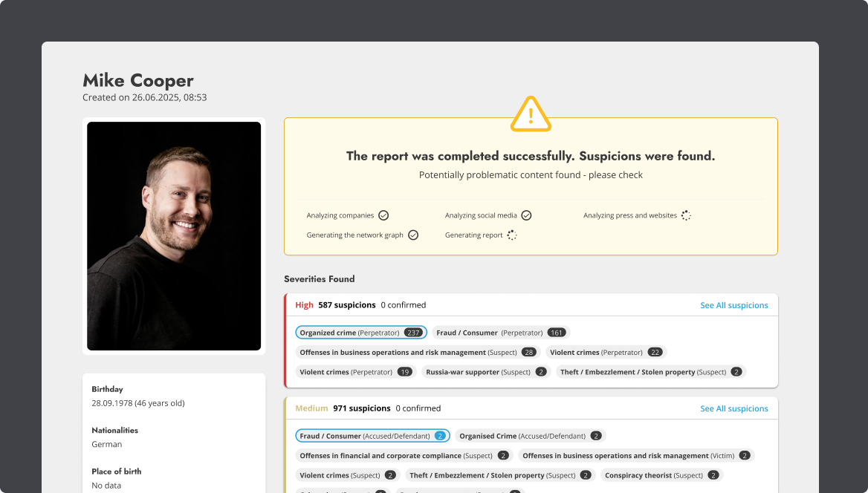Screen dimensions: 868x493
Task: Click the checkmark icon beside Analyzing social media
Action: pyautogui.click(x=527, y=215)
